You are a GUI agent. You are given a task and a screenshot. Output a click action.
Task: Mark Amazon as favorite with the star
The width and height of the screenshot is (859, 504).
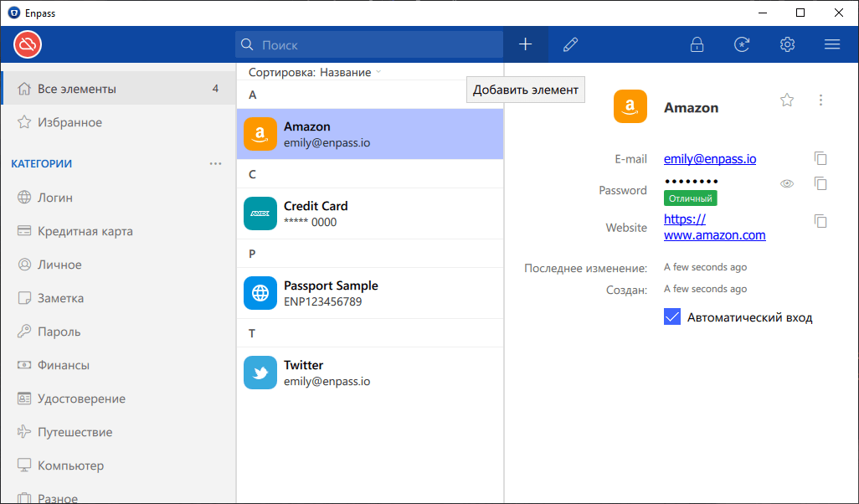click(x=787, y=100)
